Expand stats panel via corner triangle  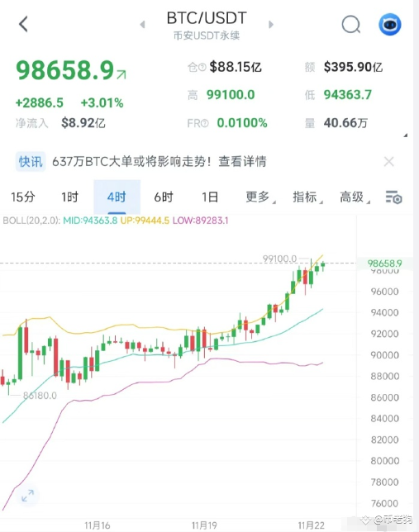[405, 135]
